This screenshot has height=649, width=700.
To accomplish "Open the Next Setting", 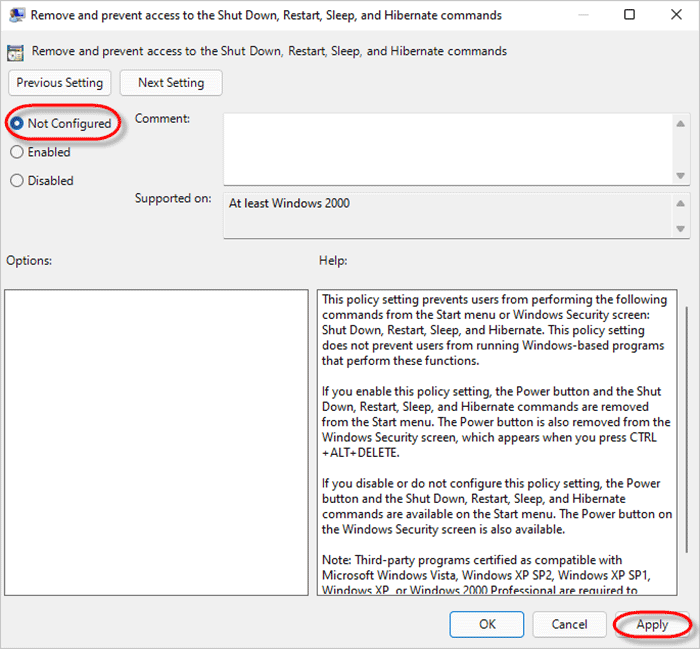I will (x=171, y=83).
